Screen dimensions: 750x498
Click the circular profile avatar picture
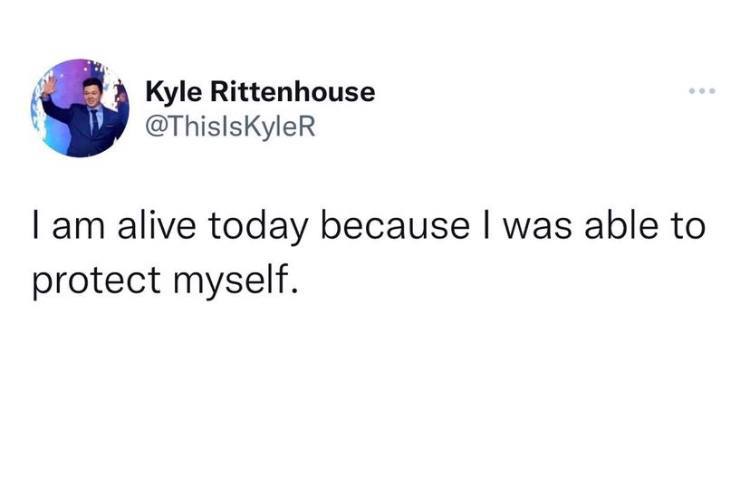click(80, 108)
